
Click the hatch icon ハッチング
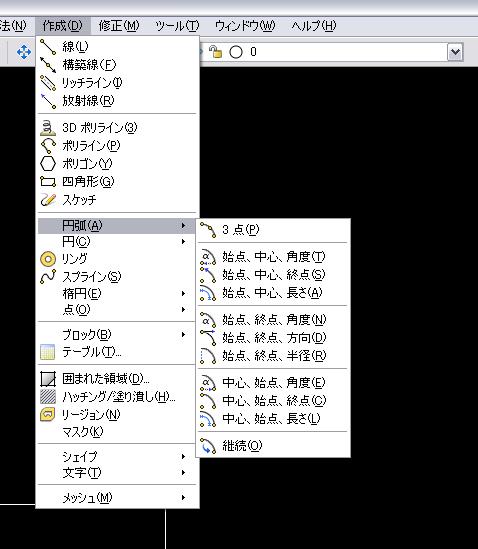(x=48, y=397)
